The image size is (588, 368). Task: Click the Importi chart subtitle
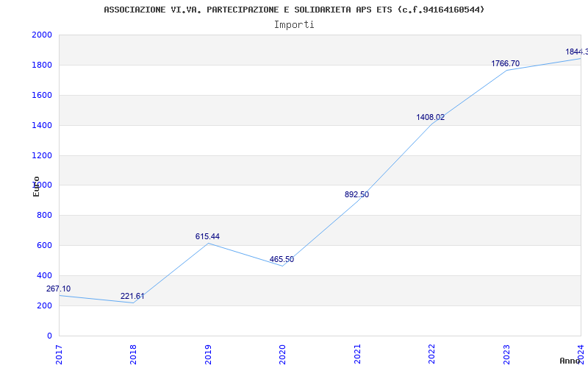tap(294, 24)
